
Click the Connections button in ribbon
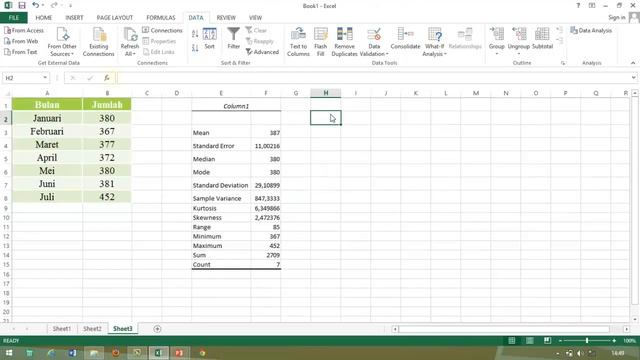click(162, 31)
